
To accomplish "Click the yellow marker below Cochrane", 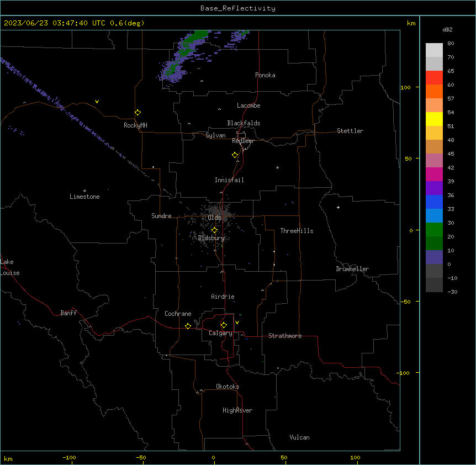I will click(188, 326).
